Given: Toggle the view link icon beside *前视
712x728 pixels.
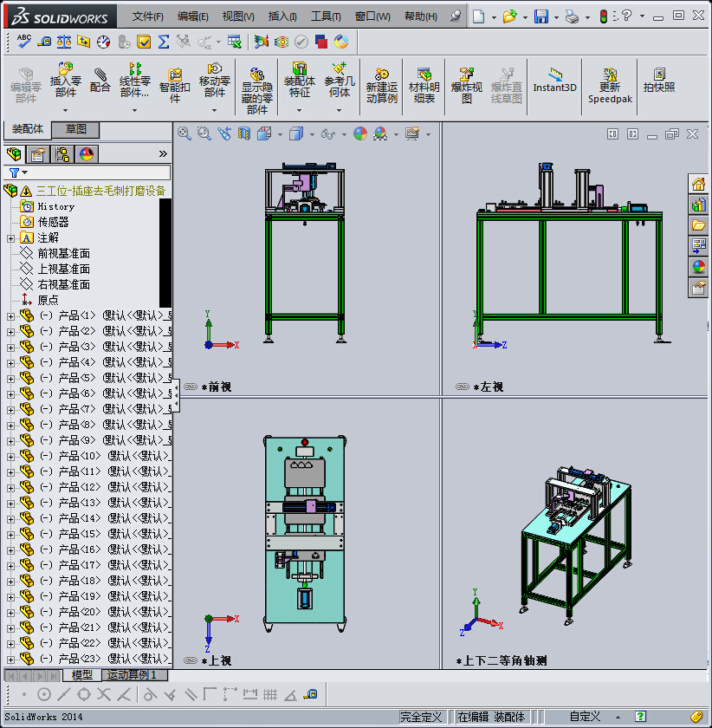Looking at the screenshot, I should pyautogui.click(x=191, y=387).
